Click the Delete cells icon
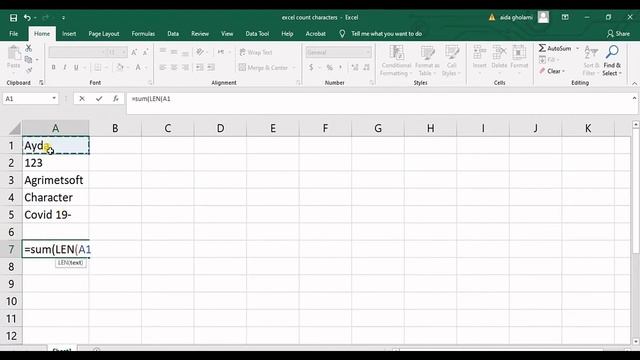 coord(499,53)
